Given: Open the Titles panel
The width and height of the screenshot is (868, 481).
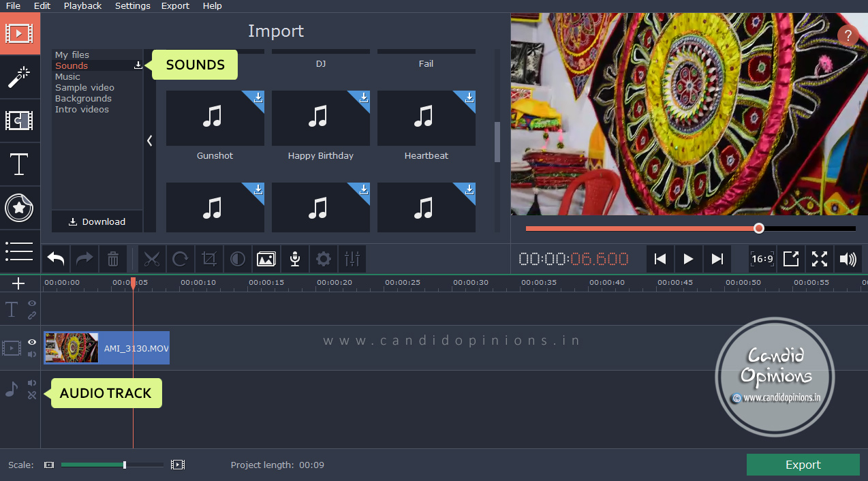Looking at the screenshot, I should pos(20,164).
